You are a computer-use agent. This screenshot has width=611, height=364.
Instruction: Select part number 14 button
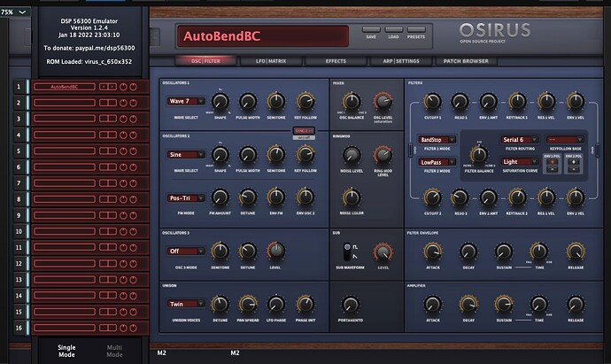click(x=19, y=296)
